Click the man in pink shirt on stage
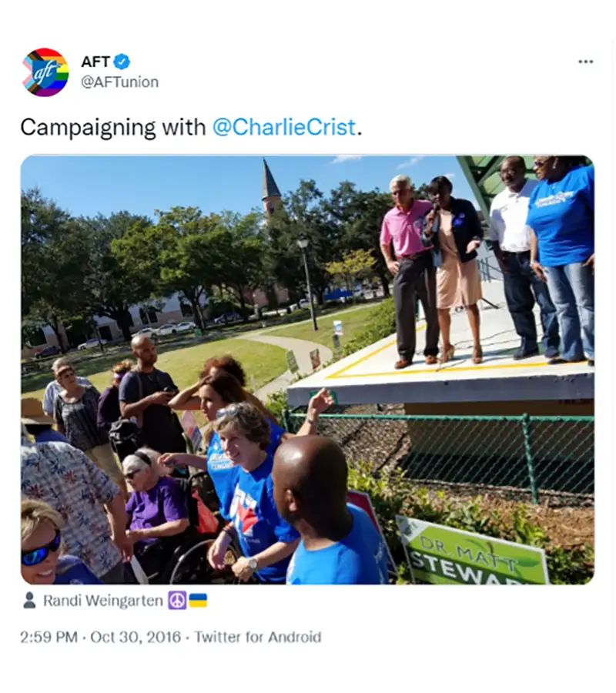616x693 pixels. [x=407, y=270]
